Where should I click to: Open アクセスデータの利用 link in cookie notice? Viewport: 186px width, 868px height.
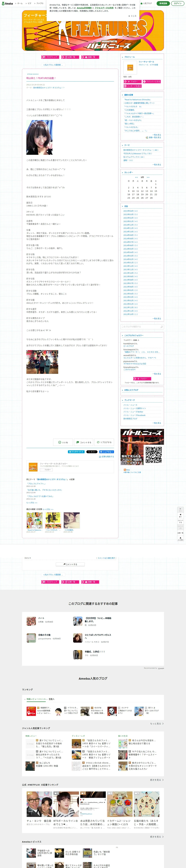click(104, 8)
